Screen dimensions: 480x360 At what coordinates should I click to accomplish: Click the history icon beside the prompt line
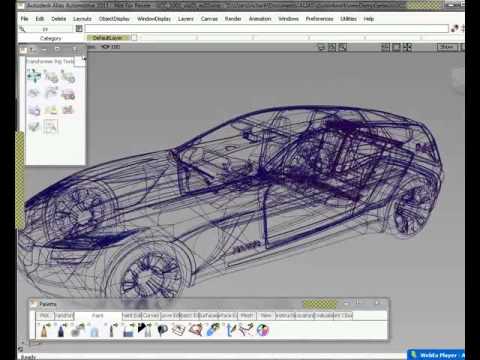coord(79,29)
